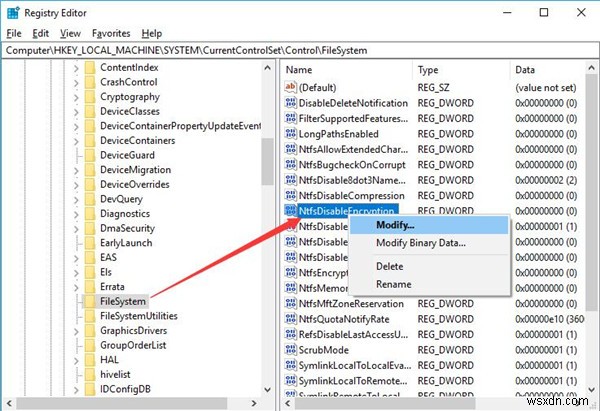
Task: Expand the IDConfigDB key
Action: click(76, 390)
